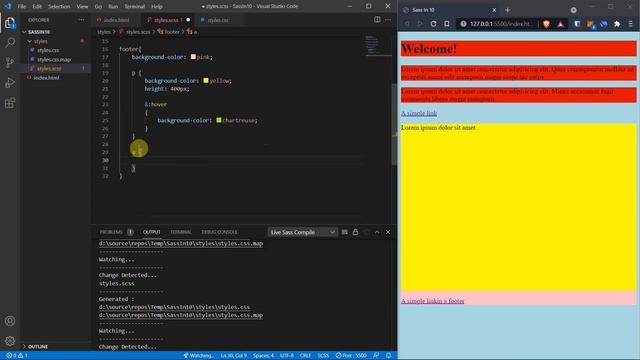Viewport: 640px width, 360px height.
Task: Open the Accounts menu icon
Action: 10,321
